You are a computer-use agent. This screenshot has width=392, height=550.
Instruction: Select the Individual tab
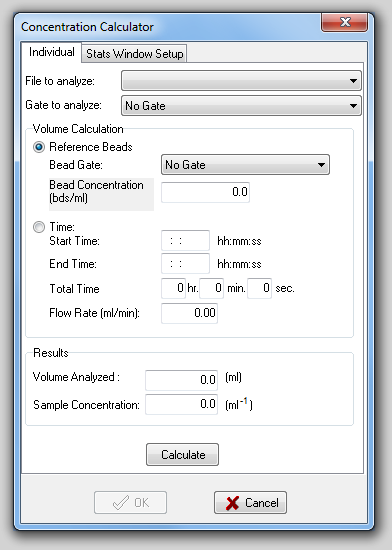coord(52,52)
